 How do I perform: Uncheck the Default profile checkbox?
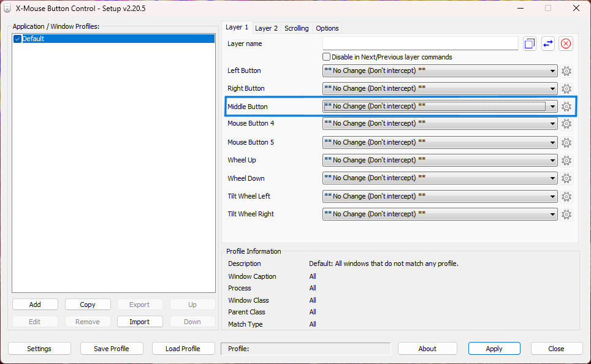click(17, 39)
